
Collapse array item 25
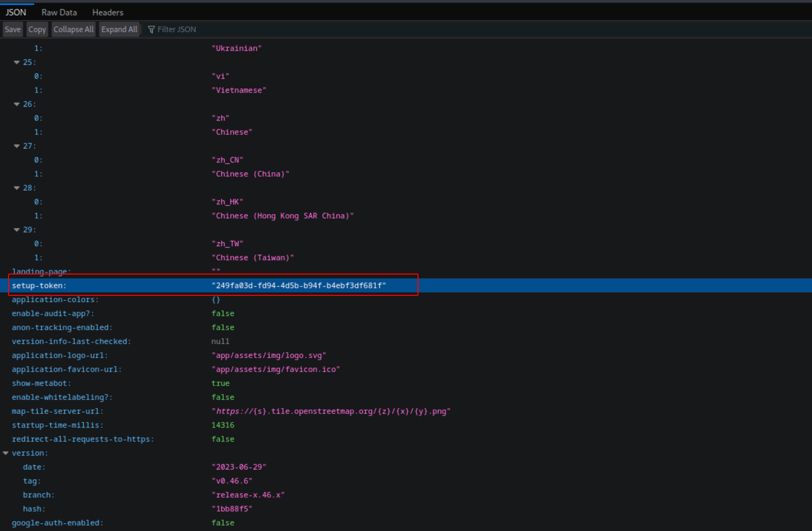16,62
